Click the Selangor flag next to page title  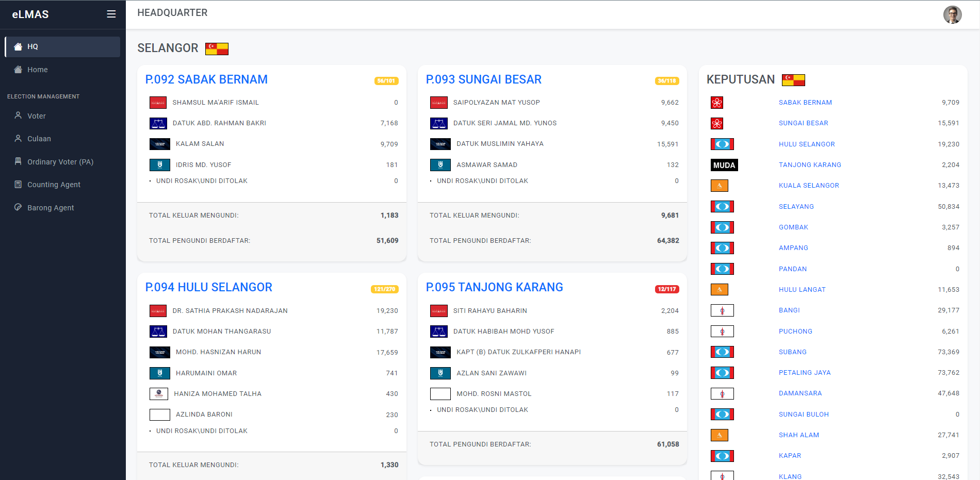(217, 48)
